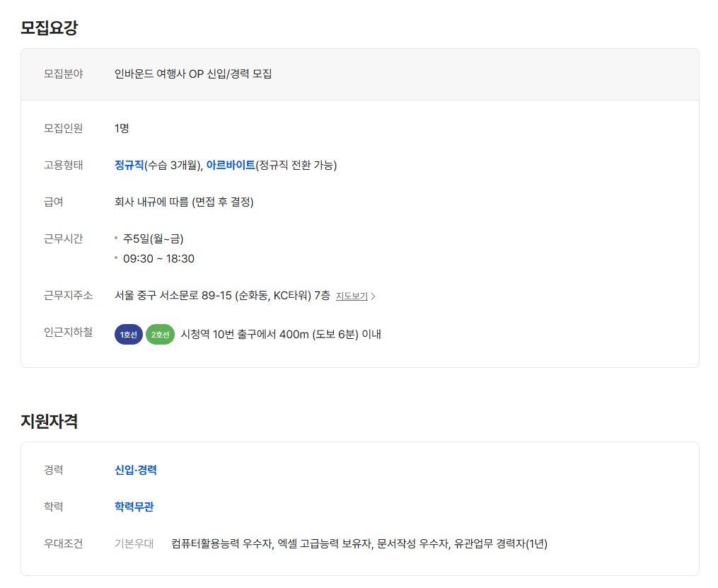
Task: Open the 지도보기 map link
Action: click(352, 296)
